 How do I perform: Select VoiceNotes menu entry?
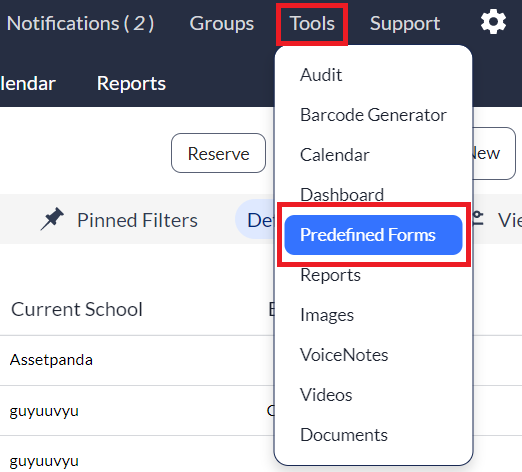tap(344, 355)
